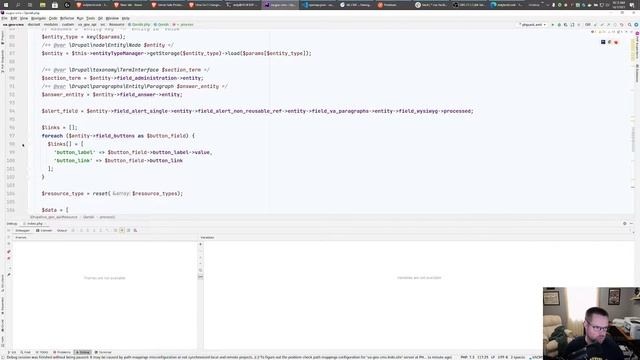Click the foreach line in the editor
This screenshot has width=640, height=360.
[118, 136]
